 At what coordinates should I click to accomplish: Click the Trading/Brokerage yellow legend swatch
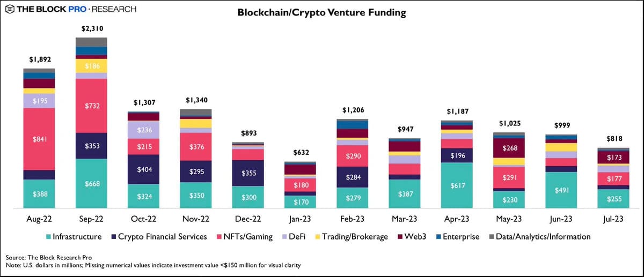(x=316, y=237)
